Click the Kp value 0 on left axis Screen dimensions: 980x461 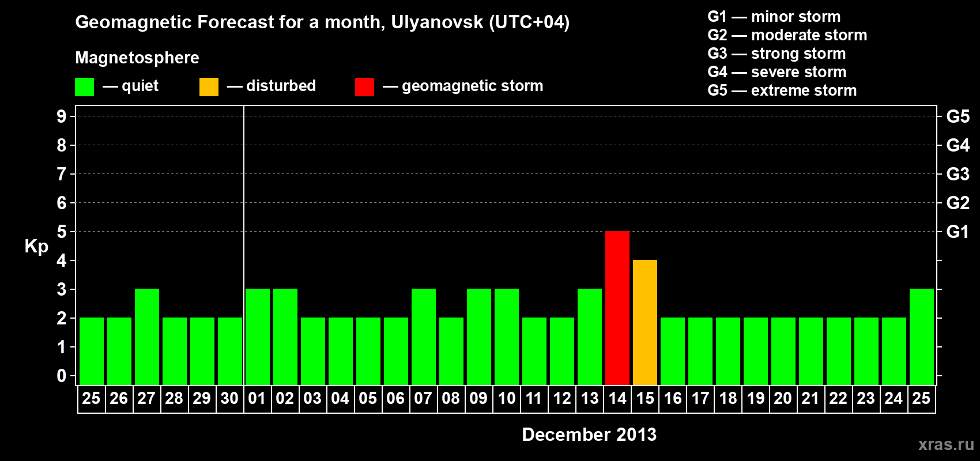point(62,376)
